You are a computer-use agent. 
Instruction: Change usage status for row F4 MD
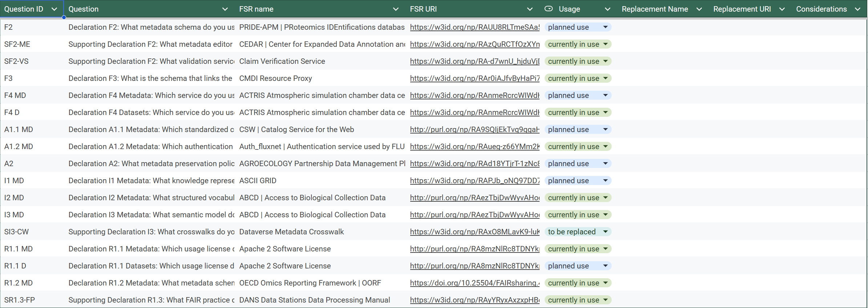[x=578, y=95]
